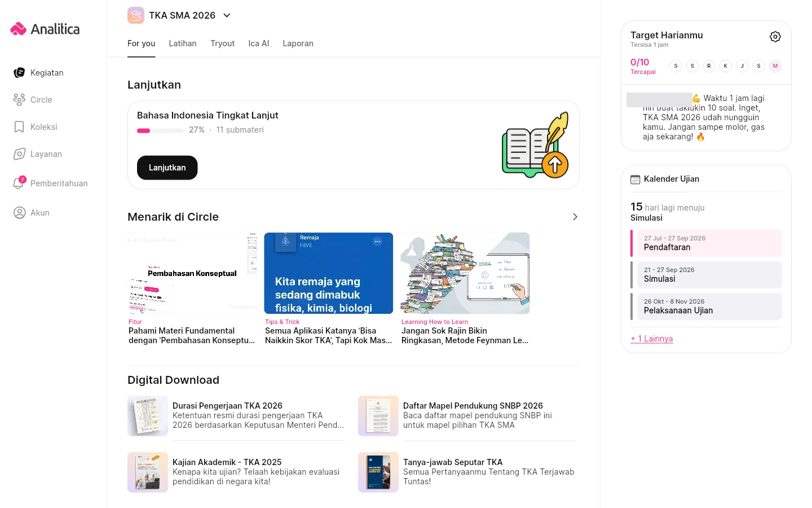Viewport: 812px width, 508px height.
Task: Click the Analitica logo
Action: pyautogui.click(x=45, y=29)
